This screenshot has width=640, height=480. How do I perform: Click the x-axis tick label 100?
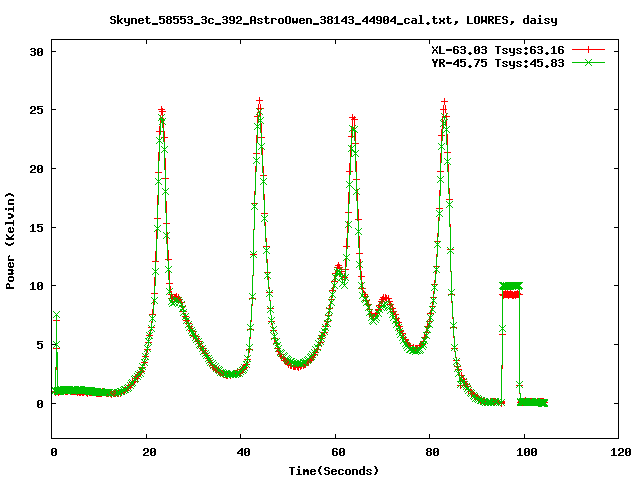[x=527, y=452]
